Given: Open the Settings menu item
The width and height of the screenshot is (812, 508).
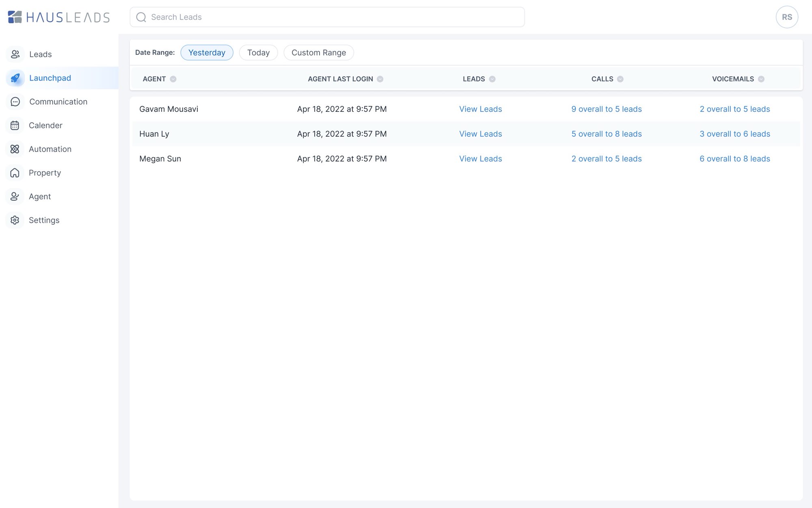Looking at the screenshot, I should click(x=44, y=220).
